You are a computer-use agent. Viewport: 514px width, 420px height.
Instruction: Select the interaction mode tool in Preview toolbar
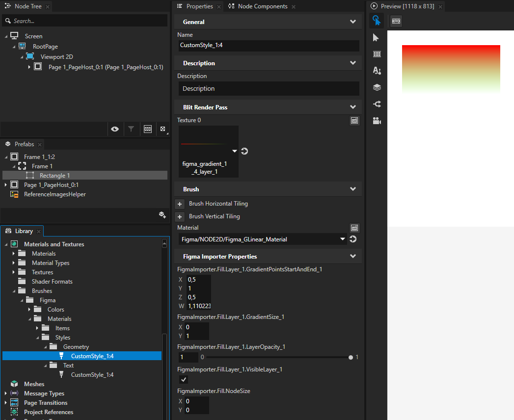tap(377, 21)
